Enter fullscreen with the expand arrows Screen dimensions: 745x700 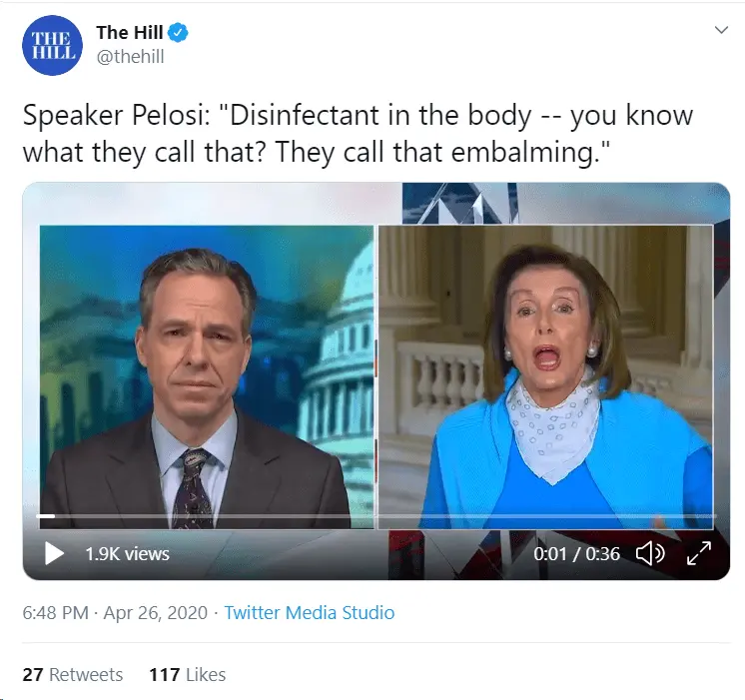(x=699, y=553)
